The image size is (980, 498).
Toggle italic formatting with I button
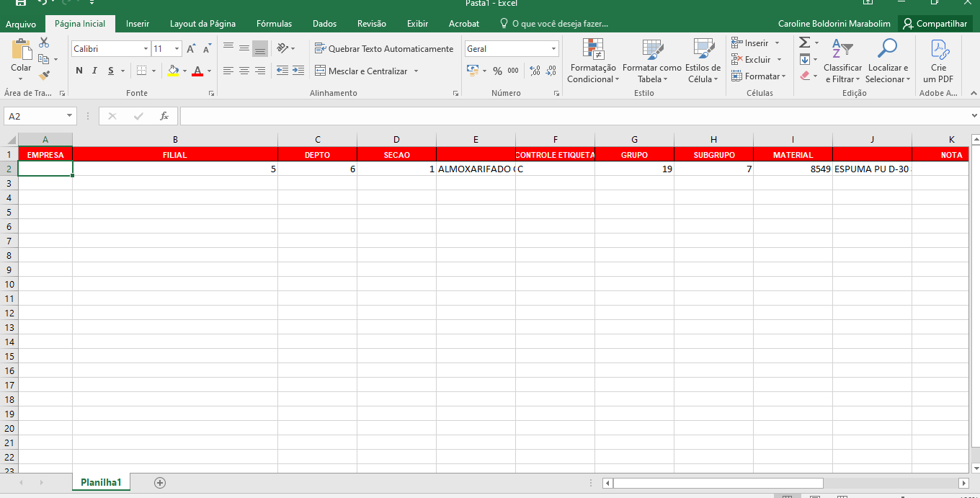pos(95,71)
